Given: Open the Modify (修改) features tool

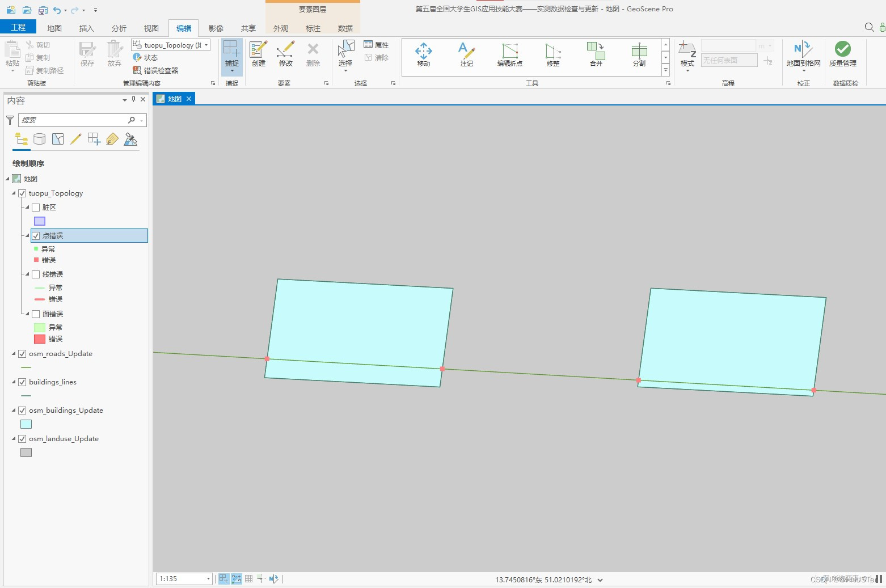Looking at the screenshot, I should click(286, 54).
